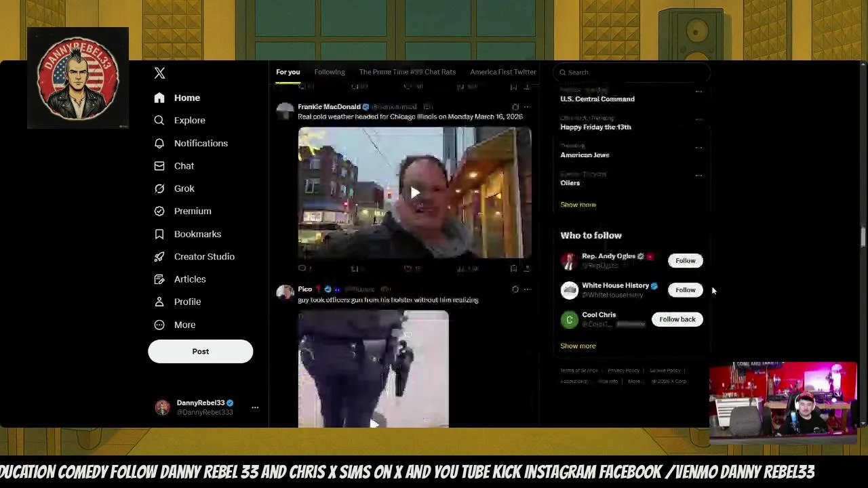
Task: Like Frankie MacDonald's weather post
Action: click(408, 268)
